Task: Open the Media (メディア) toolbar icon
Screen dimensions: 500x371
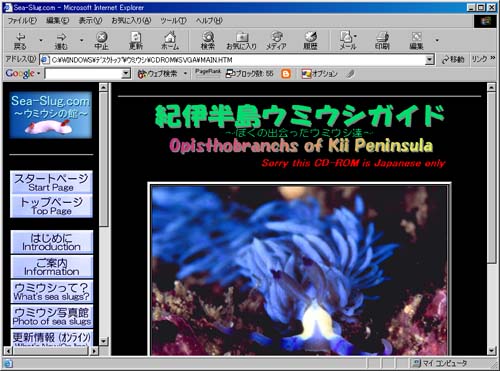Action: tap(276, 41)
